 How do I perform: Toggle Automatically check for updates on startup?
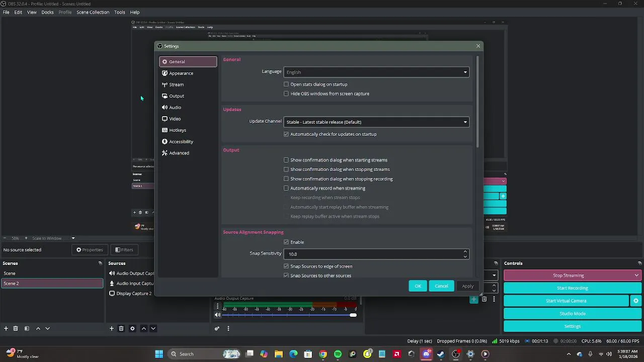[286, 134]
